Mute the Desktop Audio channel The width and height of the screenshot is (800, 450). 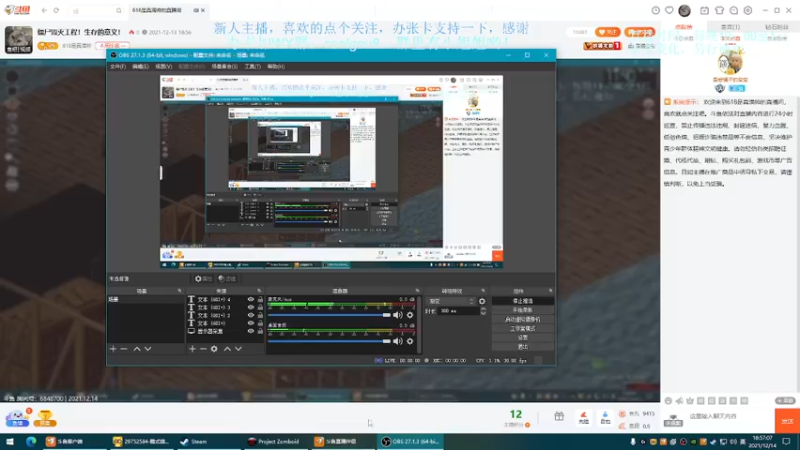(398, 341)
